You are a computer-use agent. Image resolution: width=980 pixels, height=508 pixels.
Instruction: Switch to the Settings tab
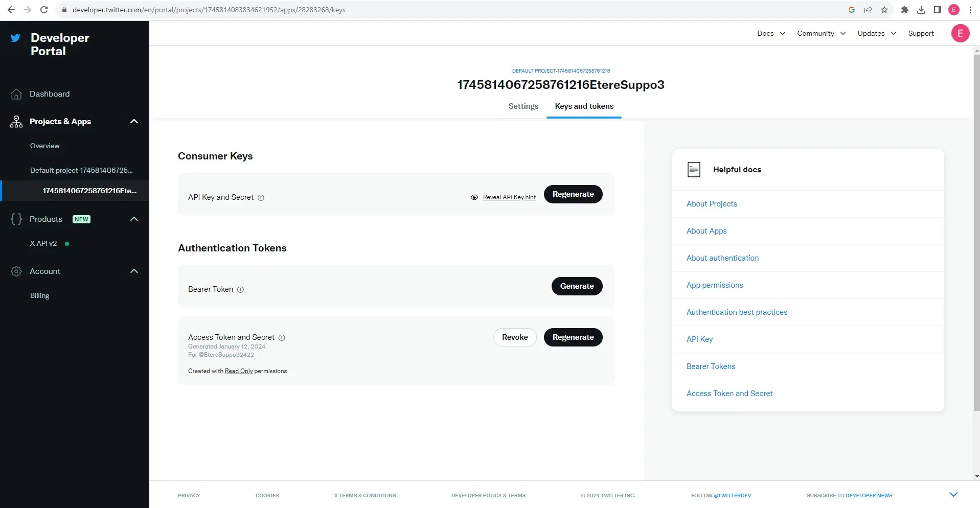523,106
